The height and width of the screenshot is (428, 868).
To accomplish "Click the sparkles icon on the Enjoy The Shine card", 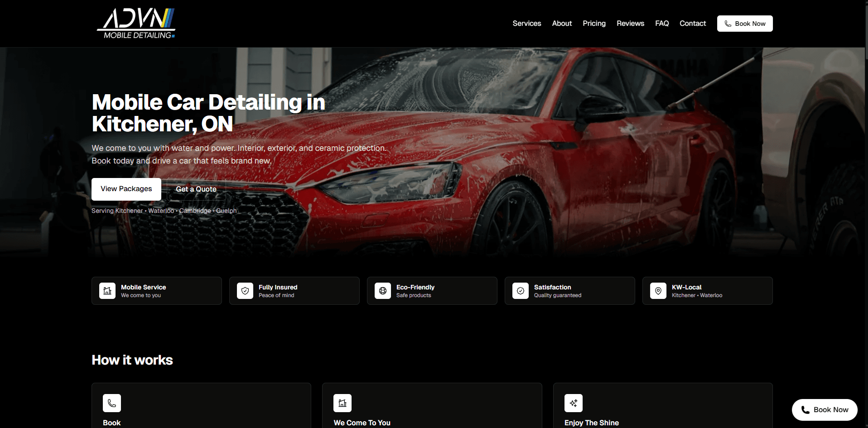I will 573,403.
